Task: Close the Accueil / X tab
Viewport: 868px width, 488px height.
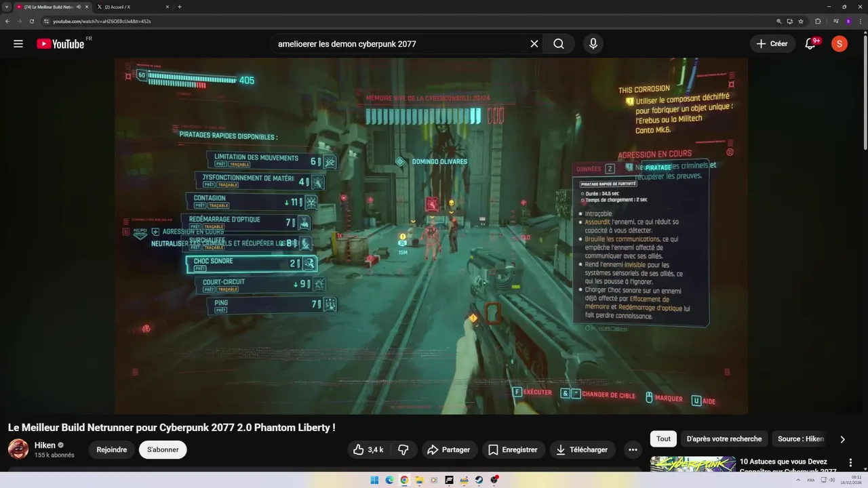Action: [x=167, y=7]
